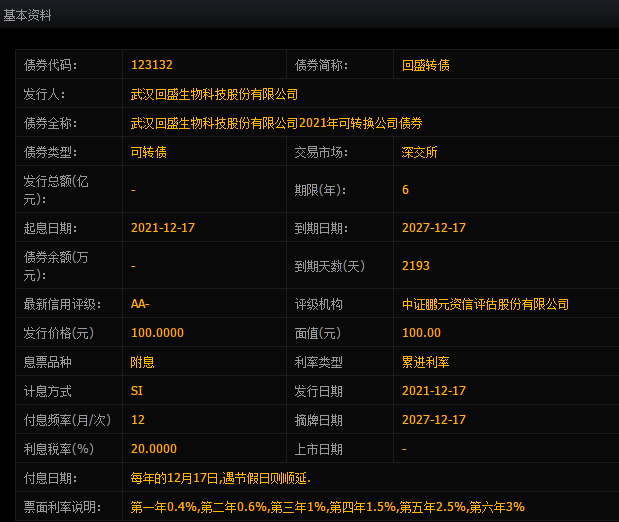The height and width of the screenshot is (522, 619).
Task: Click the 上市日期 label
Action: point(319,449)
